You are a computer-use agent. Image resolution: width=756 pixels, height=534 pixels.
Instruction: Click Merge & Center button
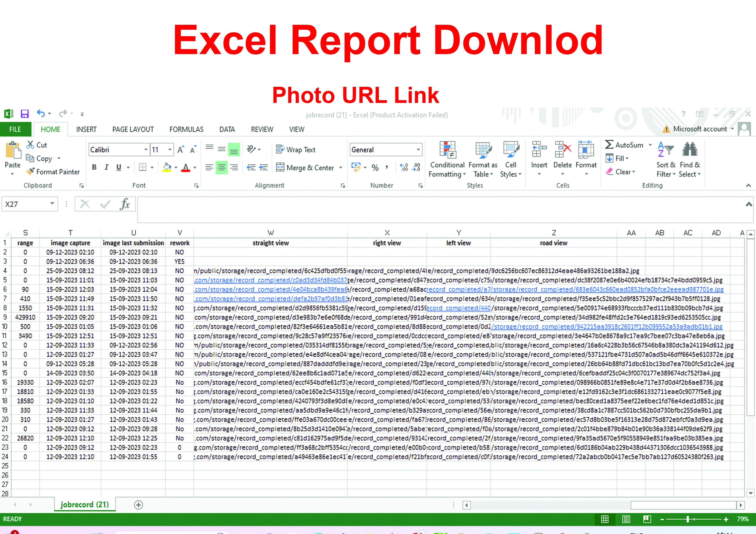point(305,168)
